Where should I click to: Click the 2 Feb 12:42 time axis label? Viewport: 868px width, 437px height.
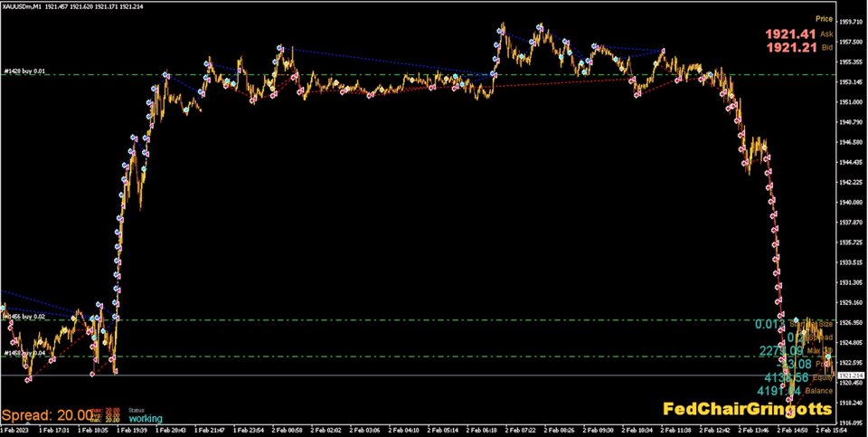pyautogui.click(x=715, y=430)
